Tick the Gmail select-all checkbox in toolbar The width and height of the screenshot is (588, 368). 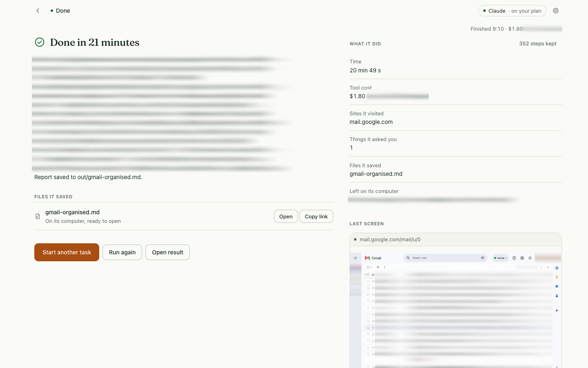(x=368, y=267)
